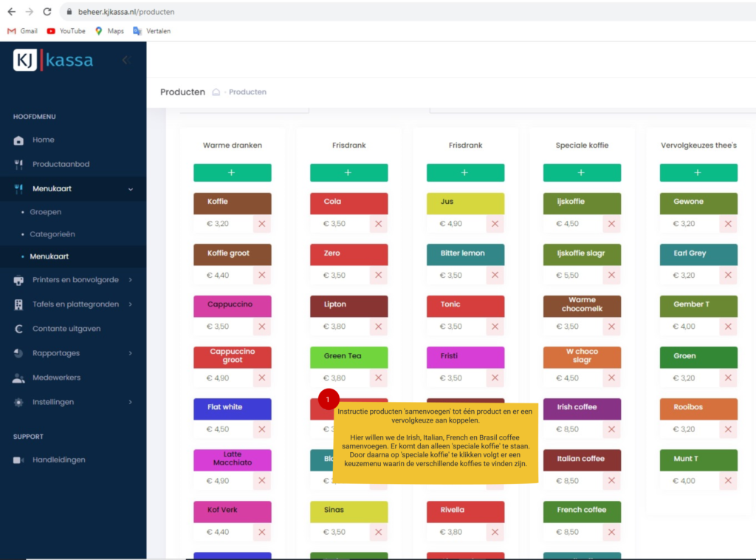756x560 pixels.
Task: Expand Printers en bonvolgorde menu
Action: coord(130,280)
